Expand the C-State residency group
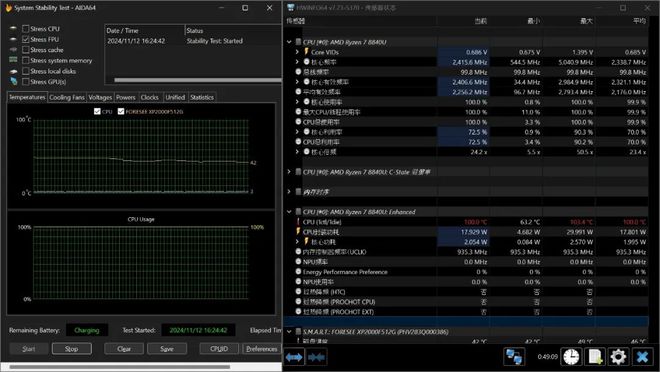 click(x=289, y=172)
